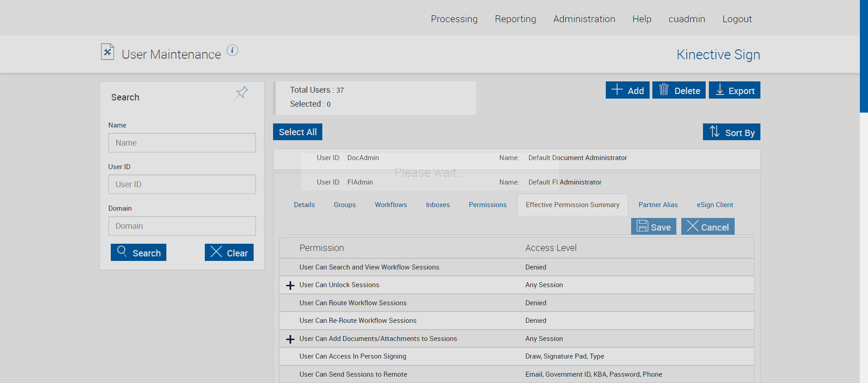Image resolution: width=868 pixels, height=383 pixels.
Task: Click the User Maintenance page icon
Action: click(x=108, y=52)
